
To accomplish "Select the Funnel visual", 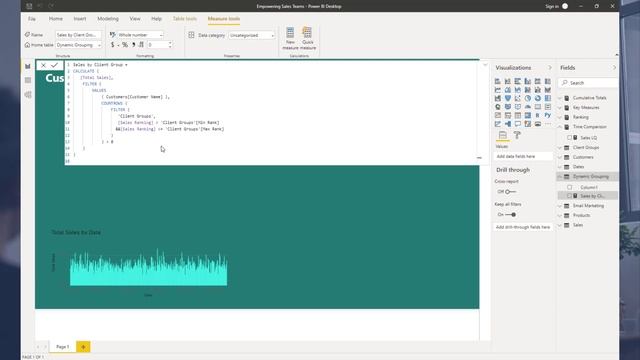I will pyautogui.click(x=508, y=98).
